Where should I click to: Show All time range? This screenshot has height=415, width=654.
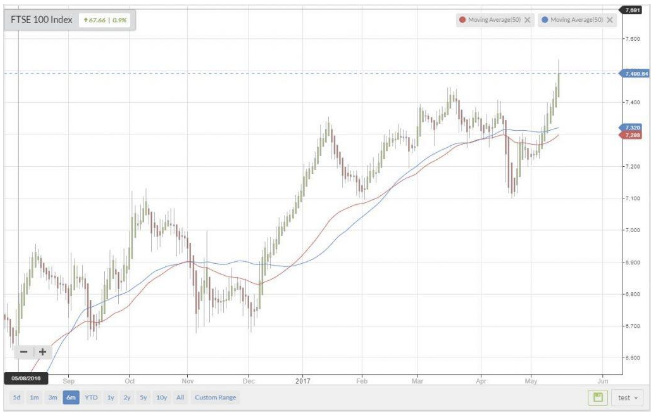click(x=180, y=397)
